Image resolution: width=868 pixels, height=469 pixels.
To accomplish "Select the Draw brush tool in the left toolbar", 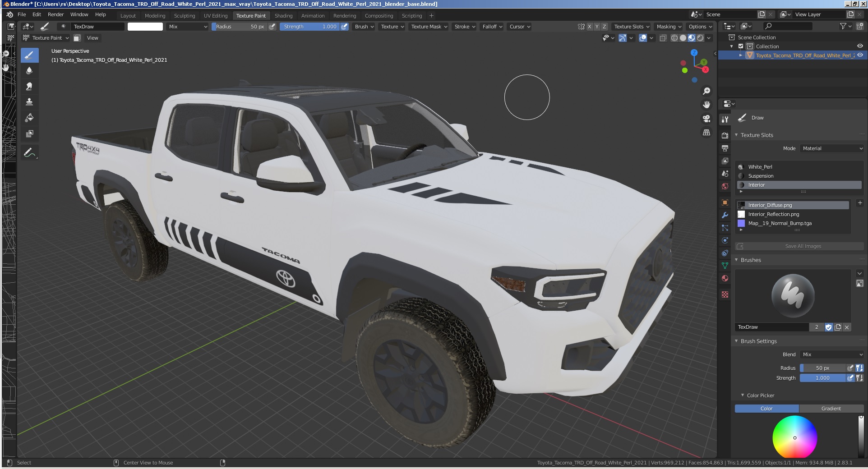I will click(29, 55).
